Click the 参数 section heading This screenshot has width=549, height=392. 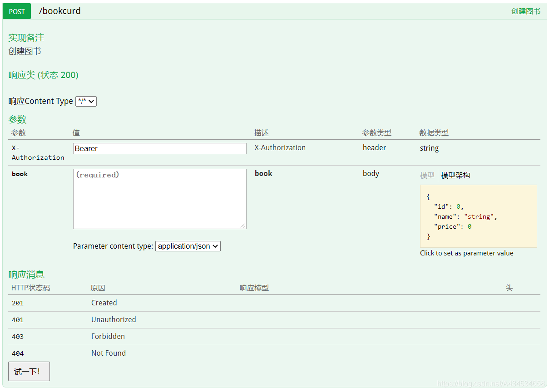click(17, 119)
